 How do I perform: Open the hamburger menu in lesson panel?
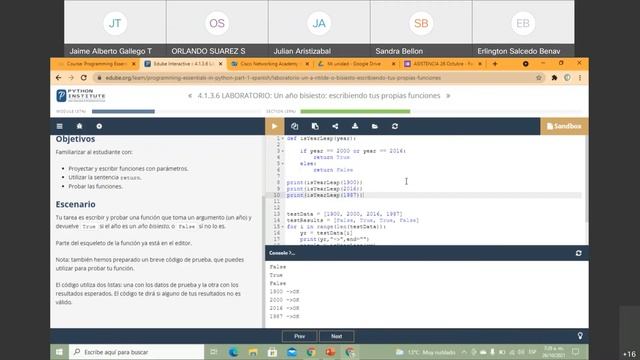(60, 126)
